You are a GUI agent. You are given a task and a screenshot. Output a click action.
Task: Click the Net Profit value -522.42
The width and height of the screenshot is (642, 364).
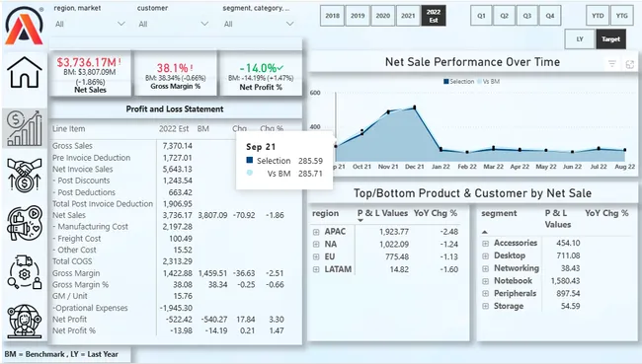click(x=179, y=320)
